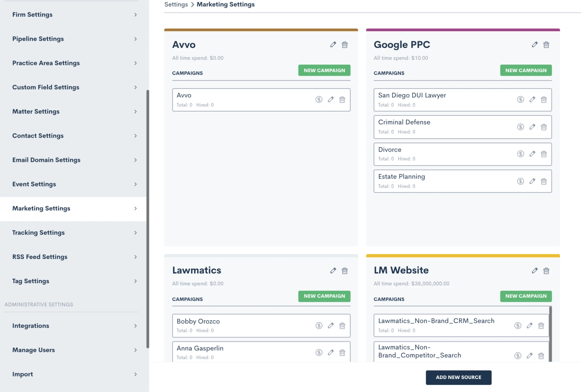Click the edit icon for Anna Gasperlin campaign

tap(331, 352)
